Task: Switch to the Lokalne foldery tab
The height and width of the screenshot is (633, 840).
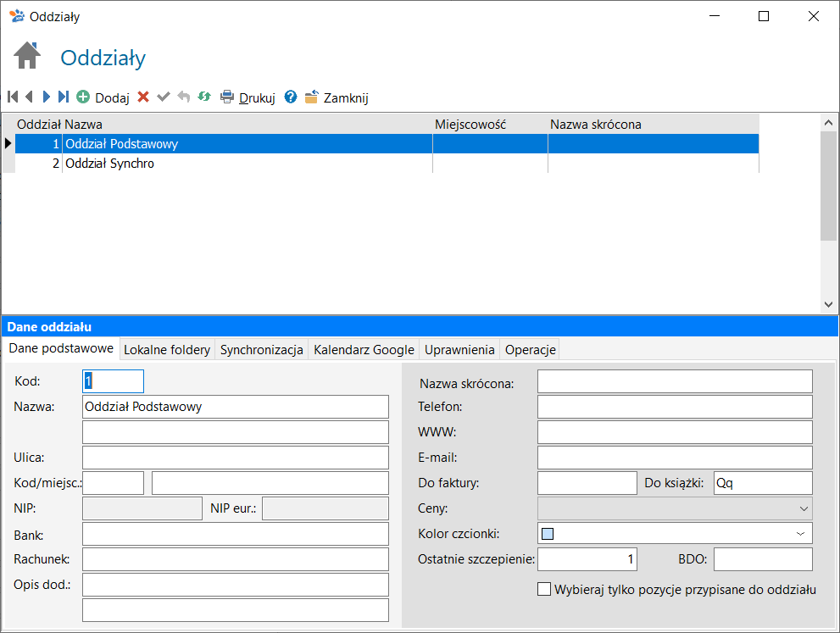Action: pyautogui.click(x=167, y=350)
